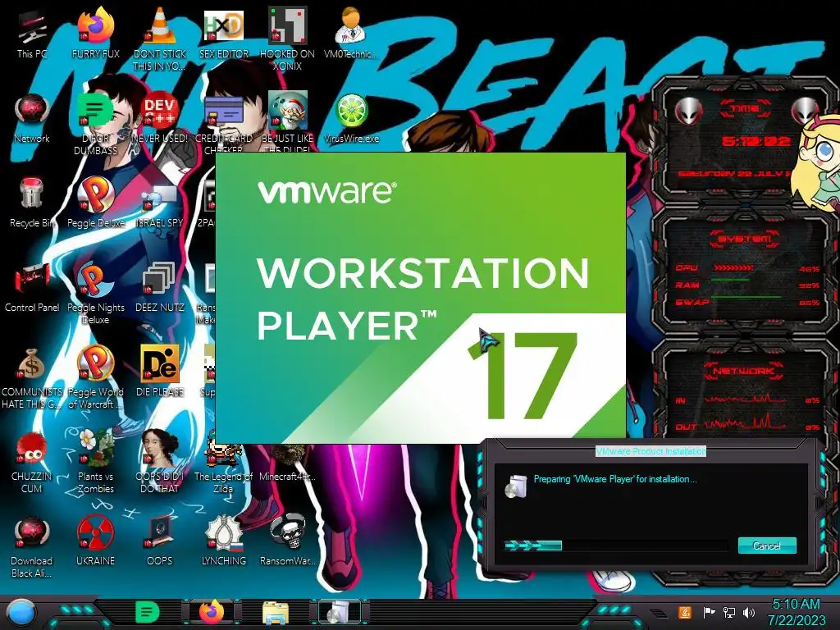Viewport: 840px width, 630px height.
Task: Select the RansomWar skull icon
Action: click(x=287, y=541)
